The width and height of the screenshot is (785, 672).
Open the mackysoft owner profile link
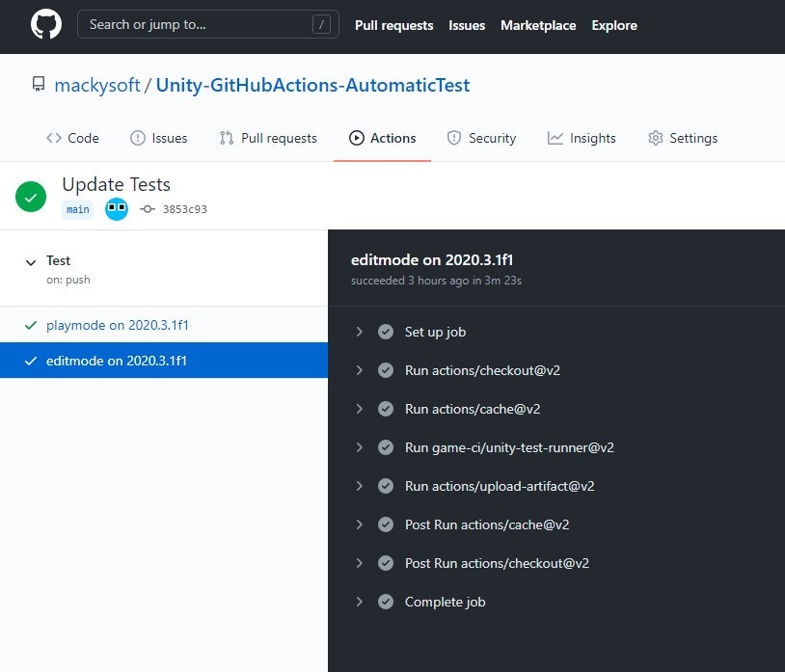coord(97,85)
